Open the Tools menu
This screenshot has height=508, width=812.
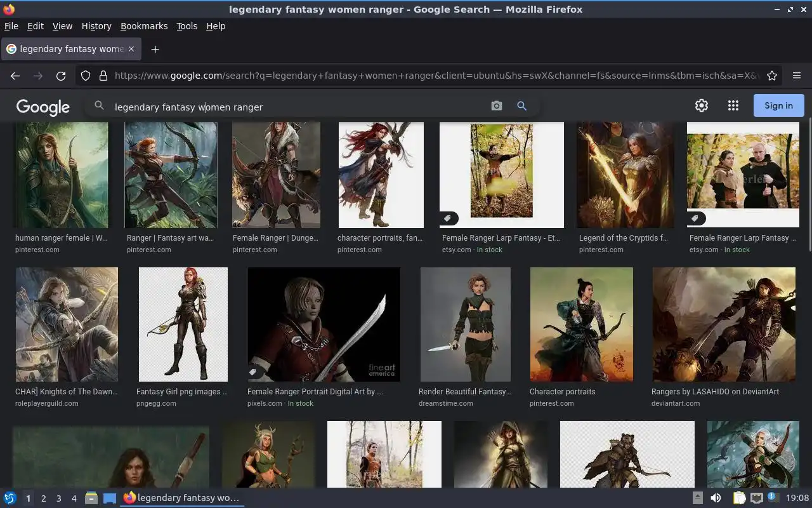(x=187, y=26)
